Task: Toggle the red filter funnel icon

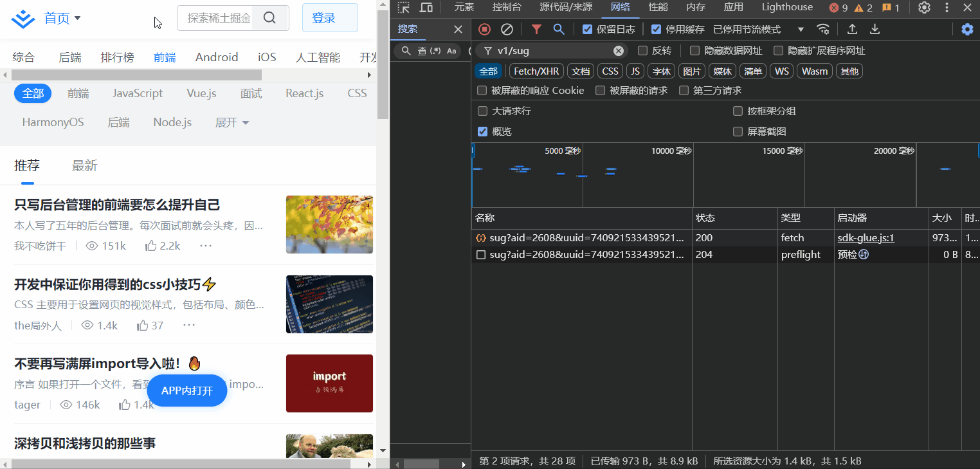Action: point(536,29)
